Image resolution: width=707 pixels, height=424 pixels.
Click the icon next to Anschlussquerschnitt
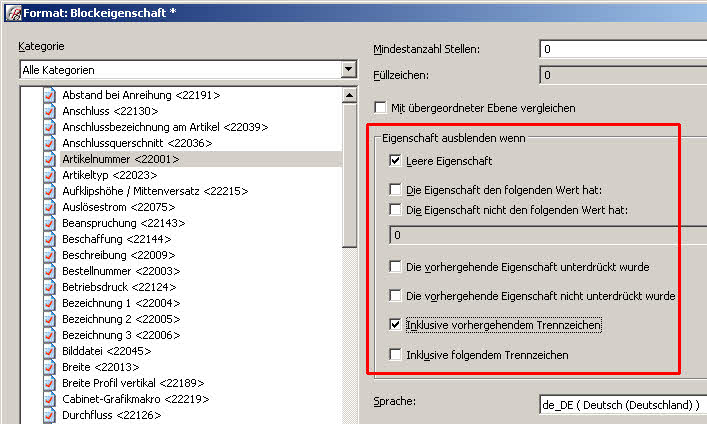pos(50,143)
